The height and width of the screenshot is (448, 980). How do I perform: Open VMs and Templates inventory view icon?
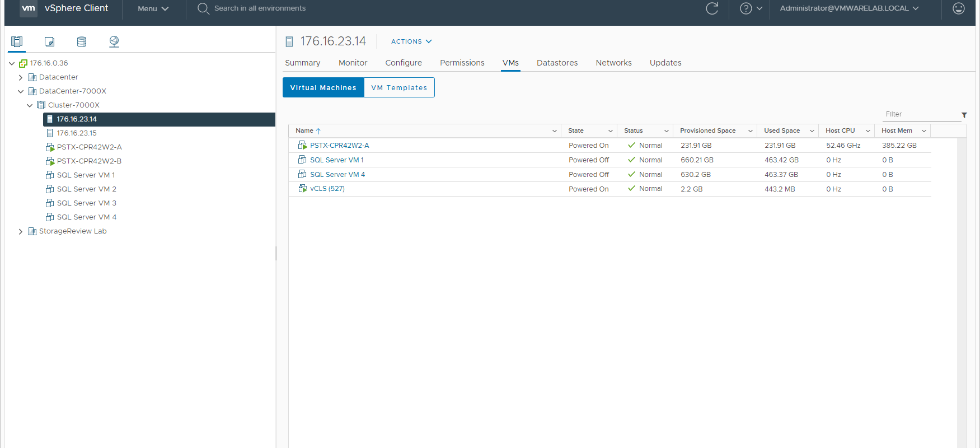click(49, 41)
